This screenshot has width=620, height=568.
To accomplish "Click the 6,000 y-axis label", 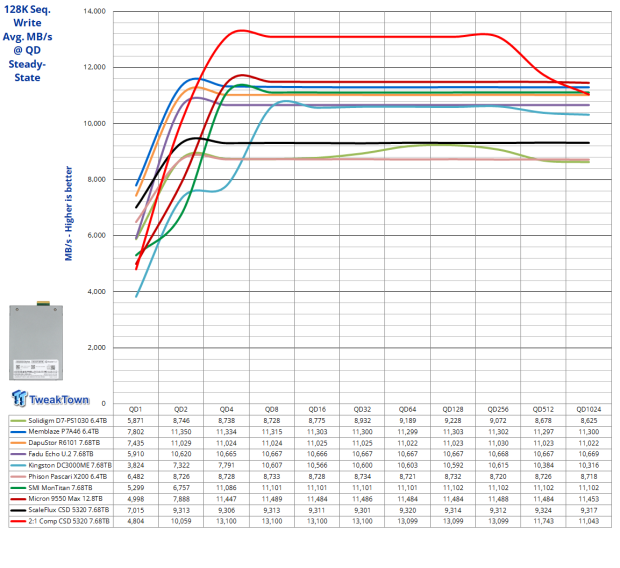I will click(96, 235).
